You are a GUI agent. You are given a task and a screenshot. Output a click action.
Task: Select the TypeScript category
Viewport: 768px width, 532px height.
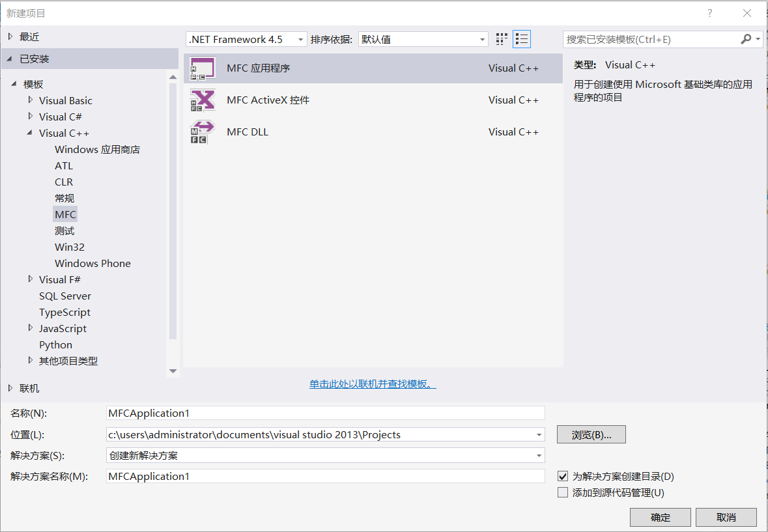64,313
